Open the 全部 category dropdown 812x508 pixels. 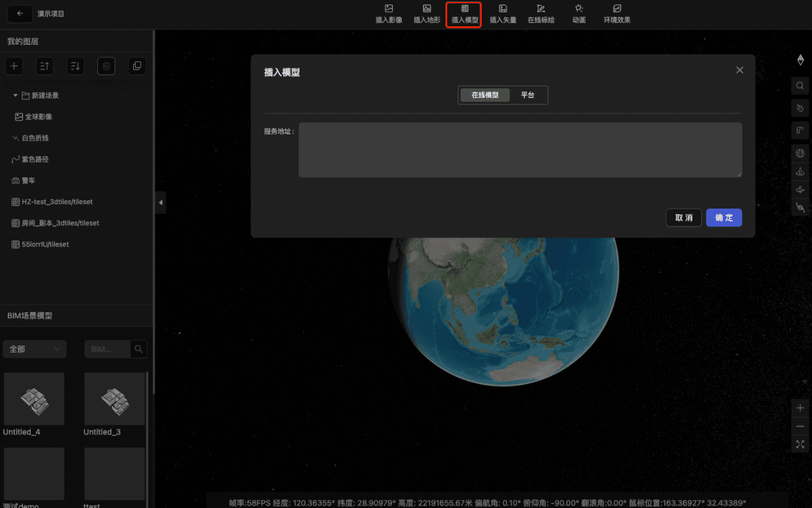[35, 349]
